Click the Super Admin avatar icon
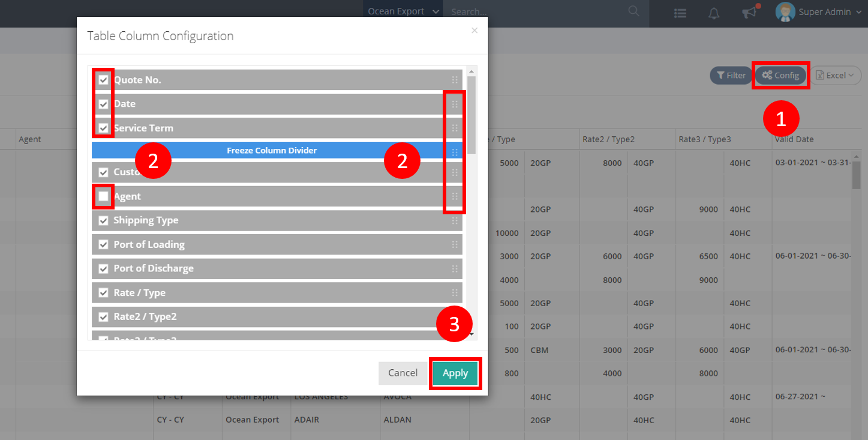This screenshot has width=868, height=440. point(785,12)
